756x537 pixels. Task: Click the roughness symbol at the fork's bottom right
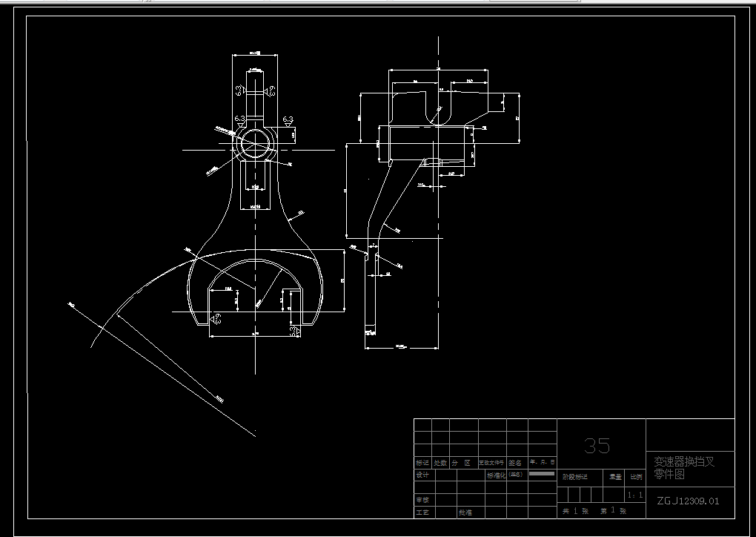pyautogui.click(x=295, y=331)
